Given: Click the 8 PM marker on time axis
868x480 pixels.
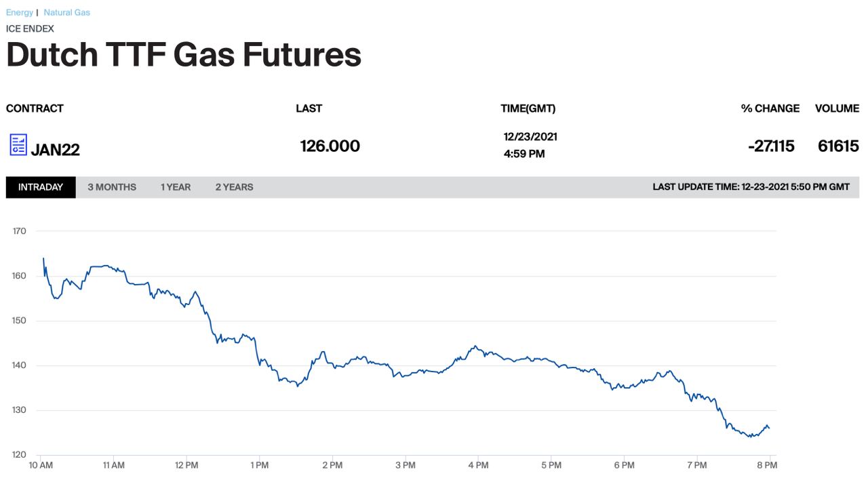Looking at the screenshot, I should (x=767, y=465).
